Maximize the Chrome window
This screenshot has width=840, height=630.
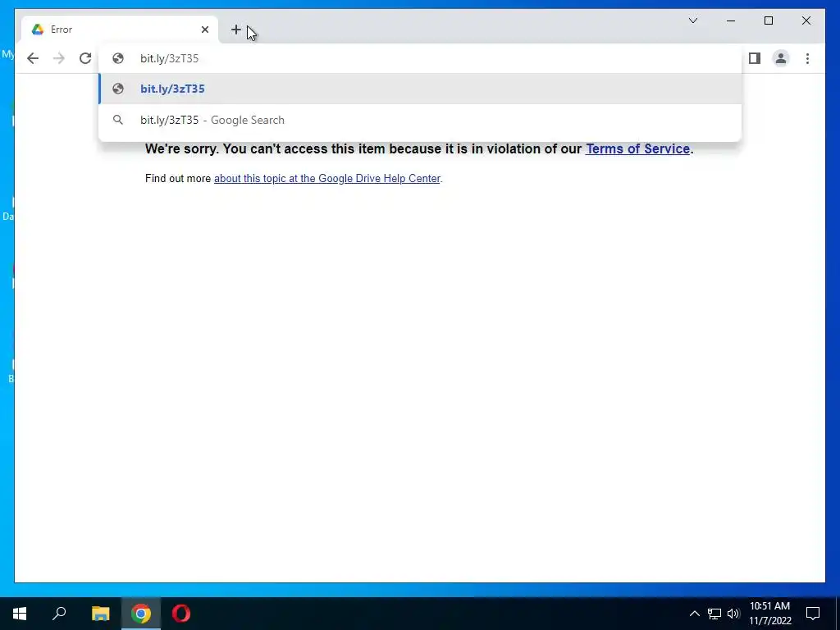click(768, 21)
